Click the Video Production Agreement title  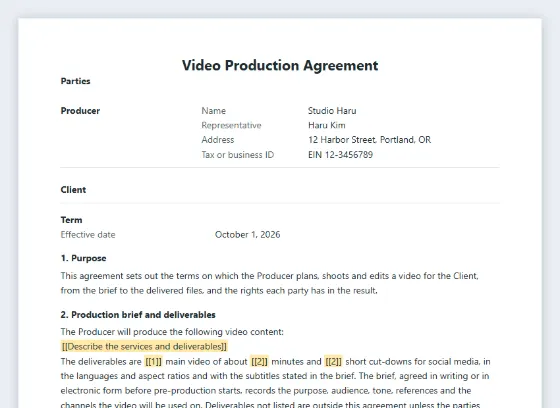tap(280, 65)
